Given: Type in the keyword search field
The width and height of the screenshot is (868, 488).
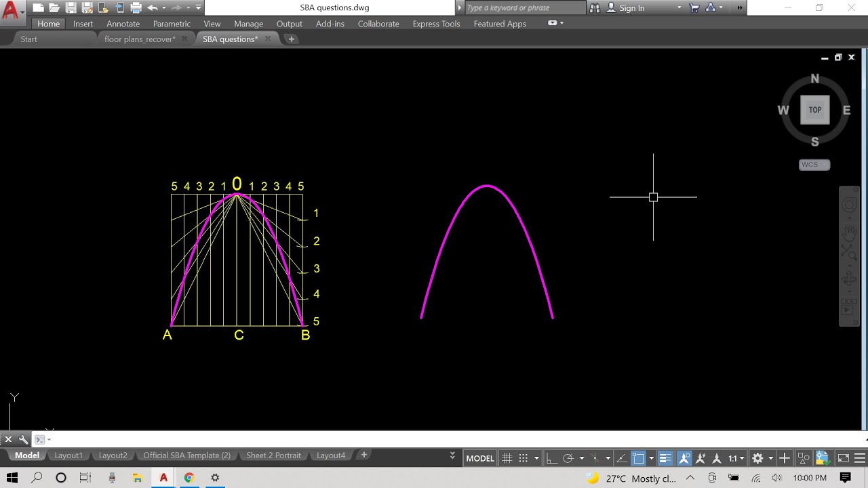Looking at the screenshot, I should [525, 8].
